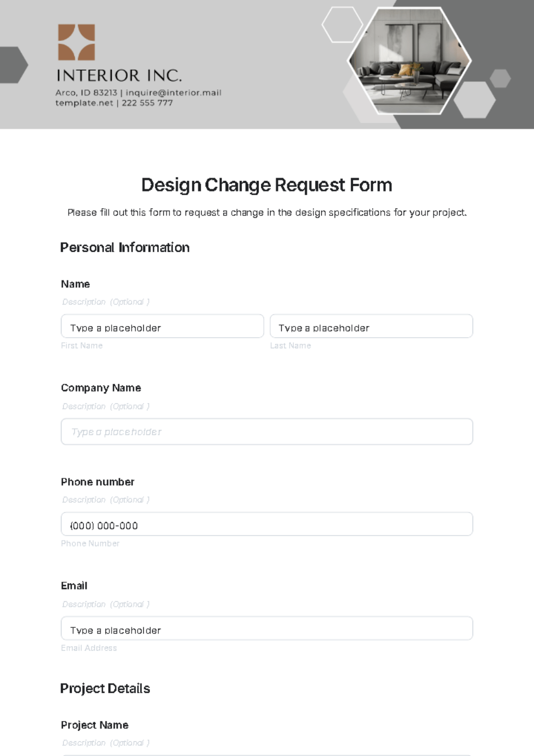Image resolution: width=534 pixels, height=756 pixels.
Task: Click the hexagonal living room photo
Action: (x=409, y=61)
